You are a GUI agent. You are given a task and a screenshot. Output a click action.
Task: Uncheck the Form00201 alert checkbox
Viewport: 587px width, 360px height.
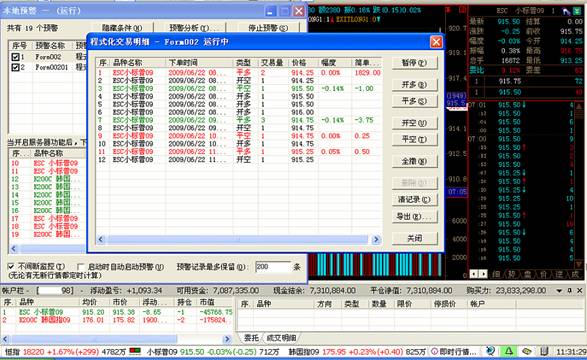15,67
